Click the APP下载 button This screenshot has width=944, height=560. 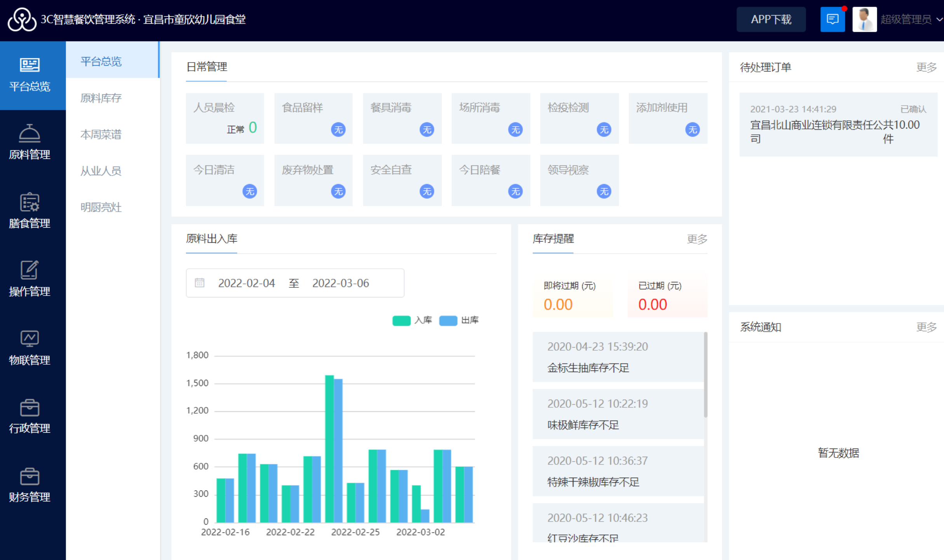[x=771, y=19]
